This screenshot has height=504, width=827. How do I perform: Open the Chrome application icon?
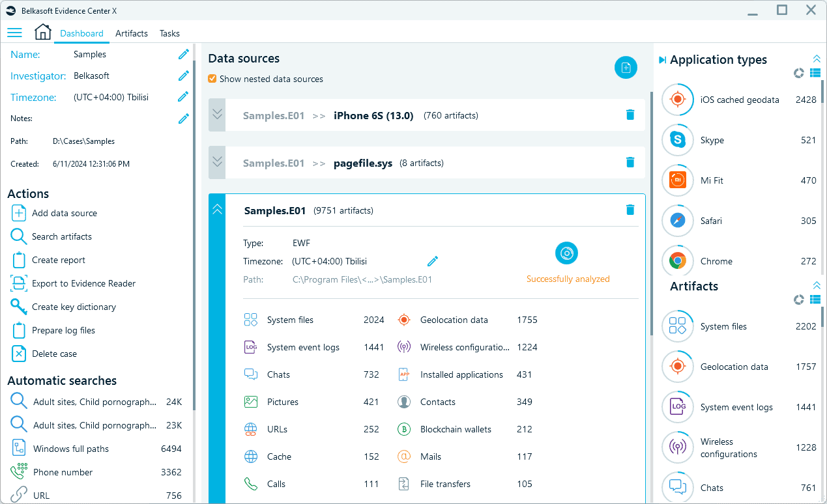point(678,261)
